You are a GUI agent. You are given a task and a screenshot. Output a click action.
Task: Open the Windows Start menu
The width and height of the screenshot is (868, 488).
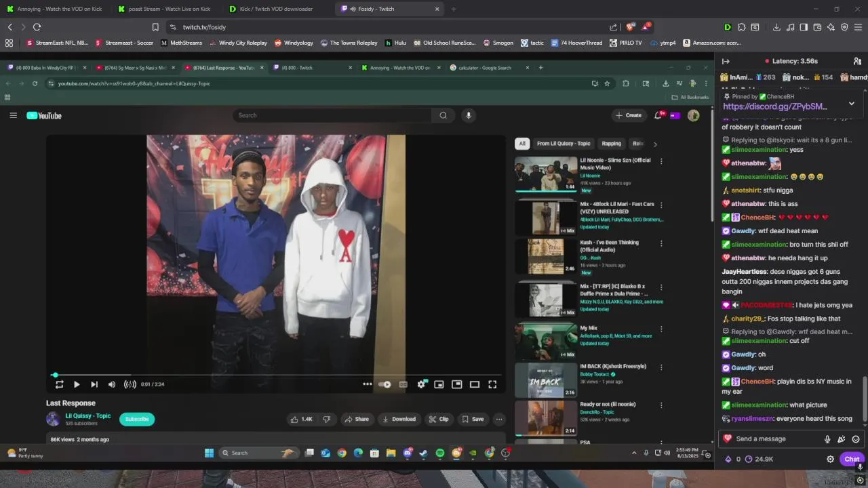coord(209,453)
